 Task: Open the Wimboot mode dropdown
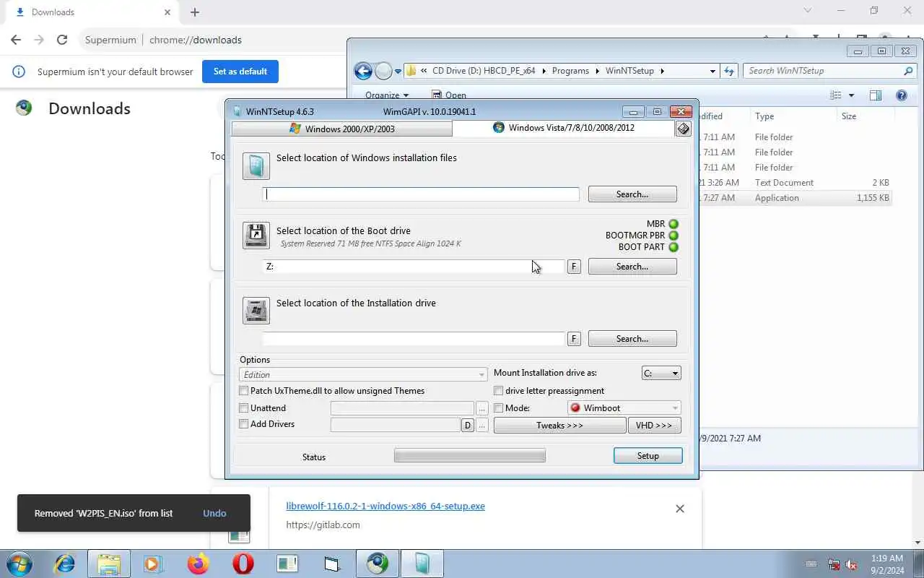[624, 408]
